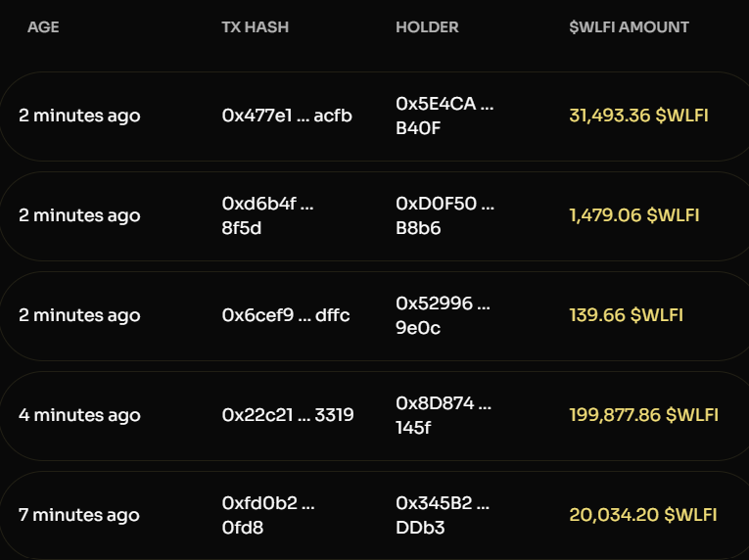
Task: View holder address 0xD0F50 ... B8b6
Action: tap(444, 215)
